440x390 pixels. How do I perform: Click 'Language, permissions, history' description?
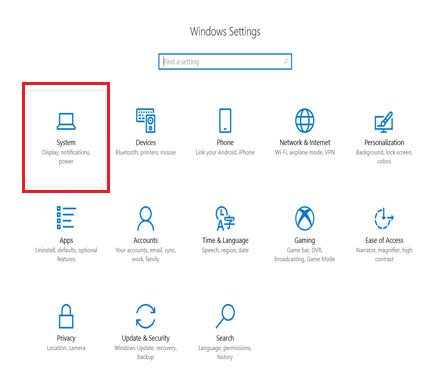point(225,352)
